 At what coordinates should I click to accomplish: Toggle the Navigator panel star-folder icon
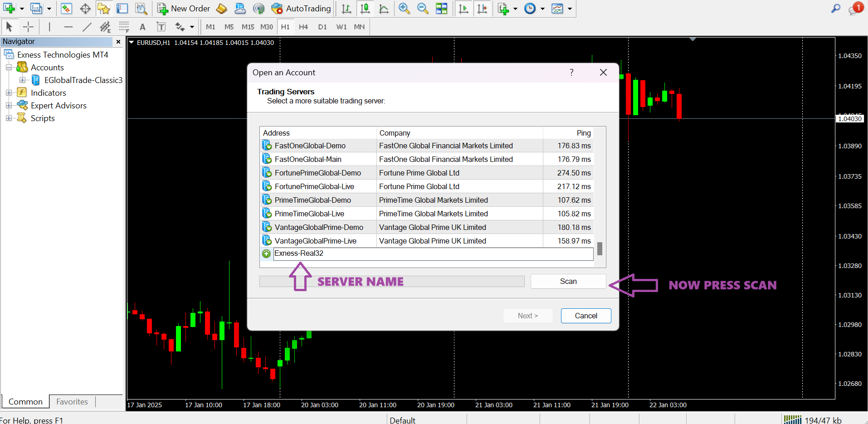coord(103,8)
